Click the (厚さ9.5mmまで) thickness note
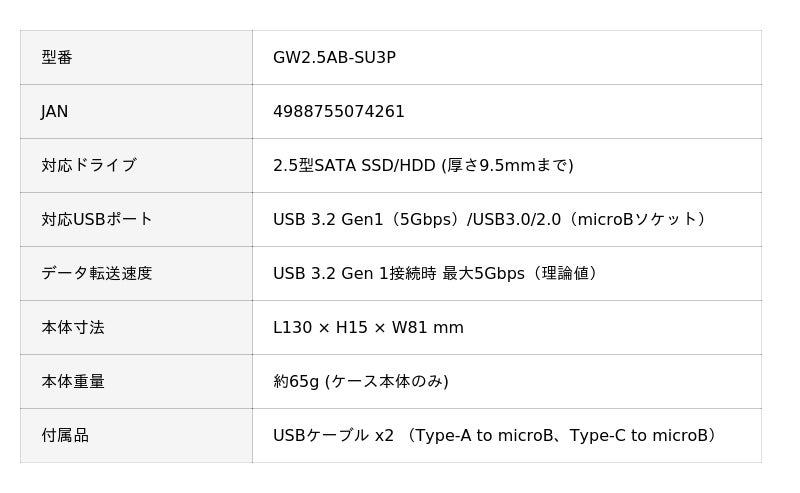The width and height of the screenshot is (800, 493). pyautogui.click(x=508, y=166)
